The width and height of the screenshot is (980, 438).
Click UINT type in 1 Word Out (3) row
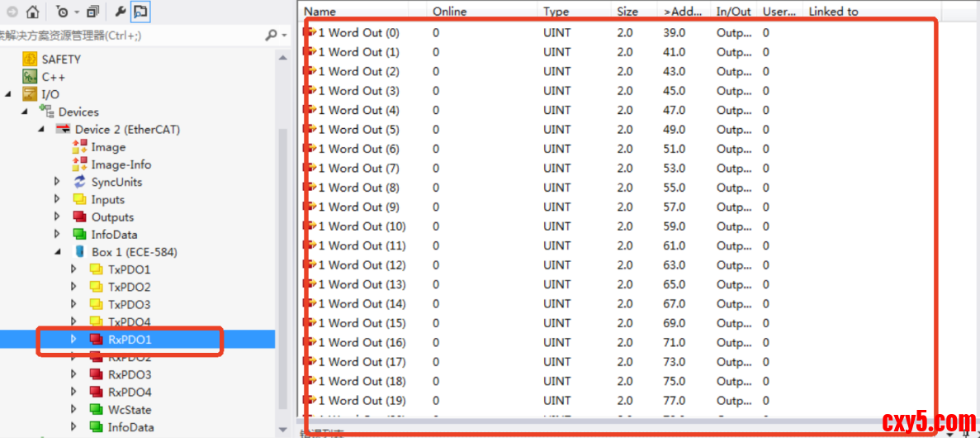557,90
